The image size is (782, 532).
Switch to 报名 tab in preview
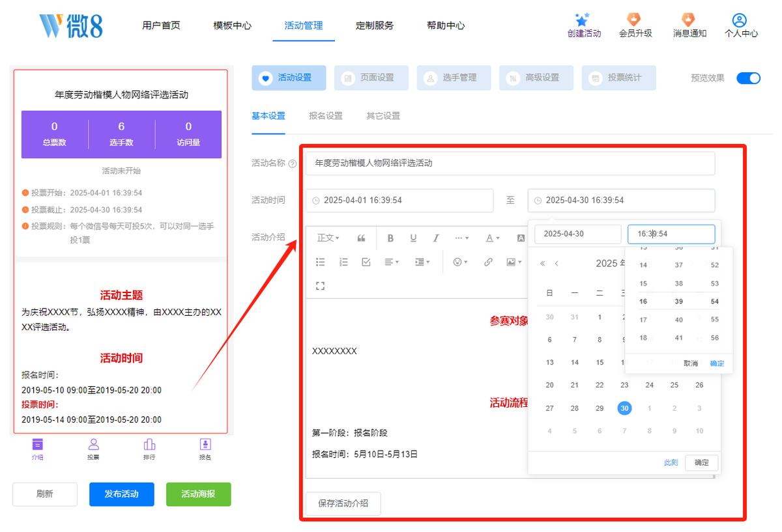[205, 449]
